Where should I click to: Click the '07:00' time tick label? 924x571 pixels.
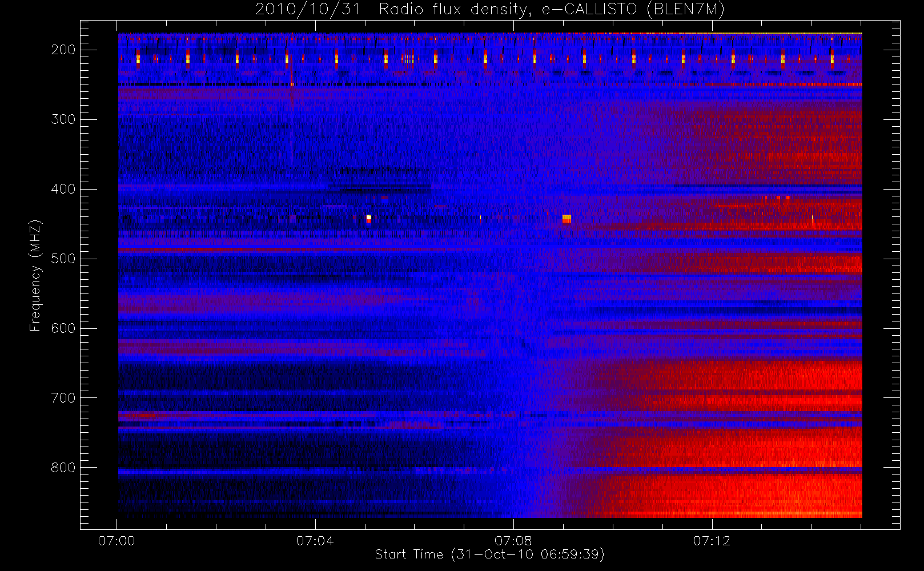116,541
